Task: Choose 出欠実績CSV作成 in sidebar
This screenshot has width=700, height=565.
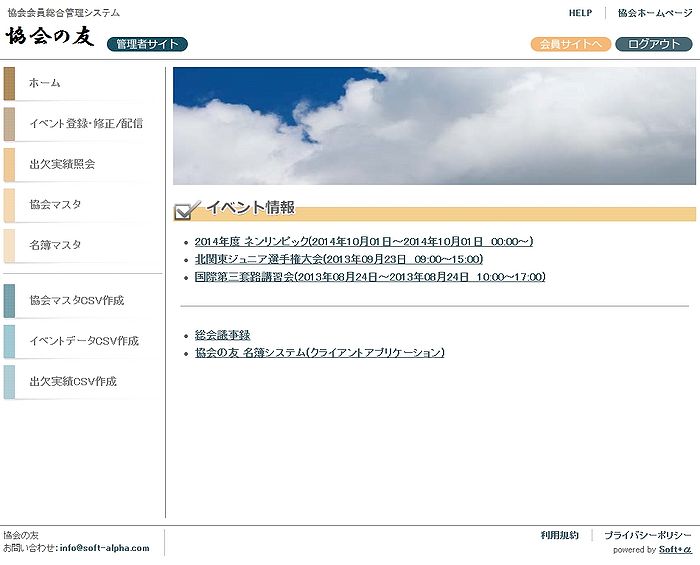Action: click(x=83, y=382)
